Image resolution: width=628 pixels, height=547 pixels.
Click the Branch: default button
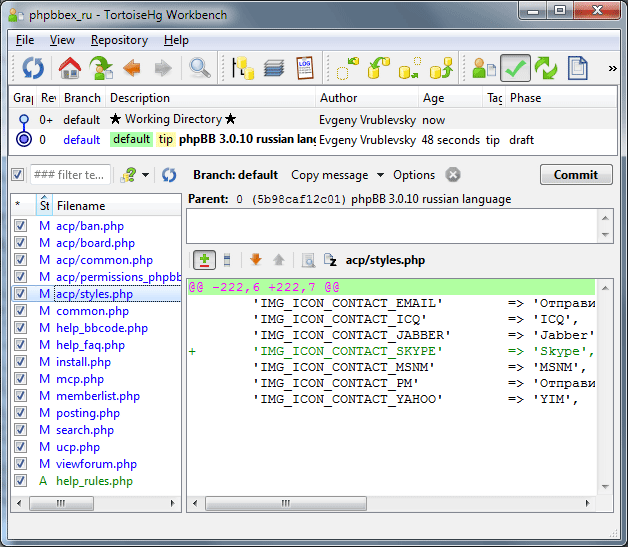click(x=236, y=175)
